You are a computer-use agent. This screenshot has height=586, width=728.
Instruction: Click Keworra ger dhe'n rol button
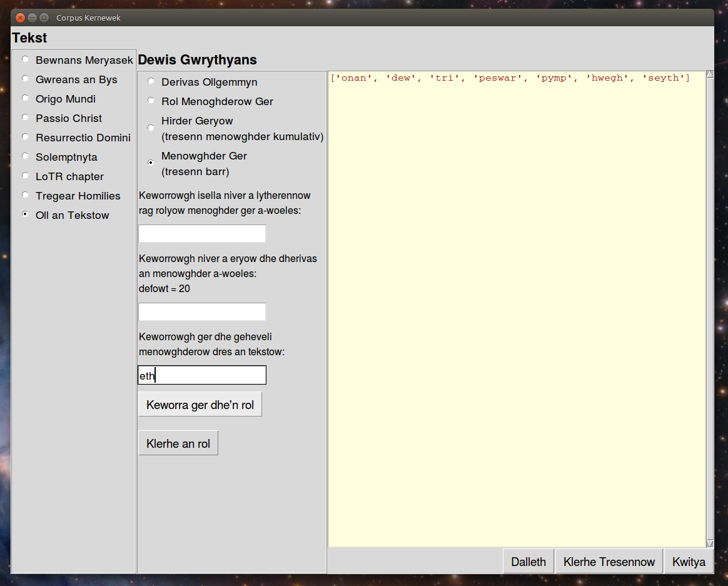200,405
